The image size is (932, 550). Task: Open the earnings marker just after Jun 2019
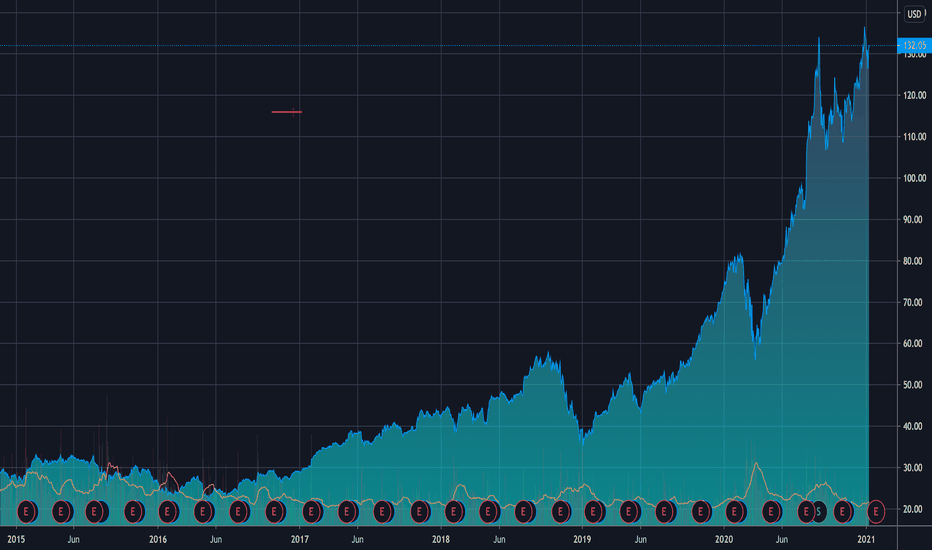[664, 511]
